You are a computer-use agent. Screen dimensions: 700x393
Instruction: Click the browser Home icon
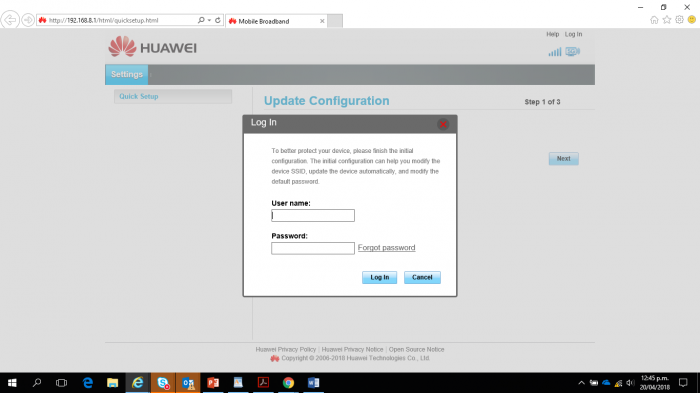pos(654,20)
